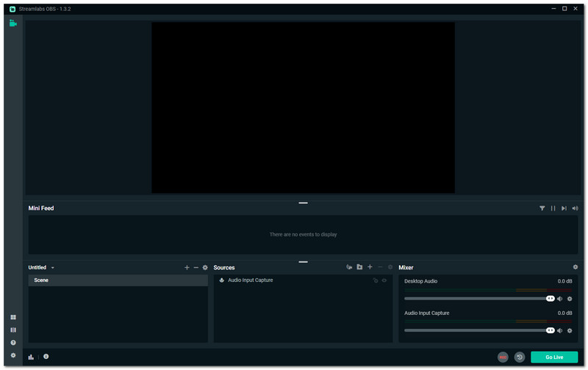Screen dimensions: 588x370
Task: Skip to next alert in Mini Feed
Action: (564, 208)
